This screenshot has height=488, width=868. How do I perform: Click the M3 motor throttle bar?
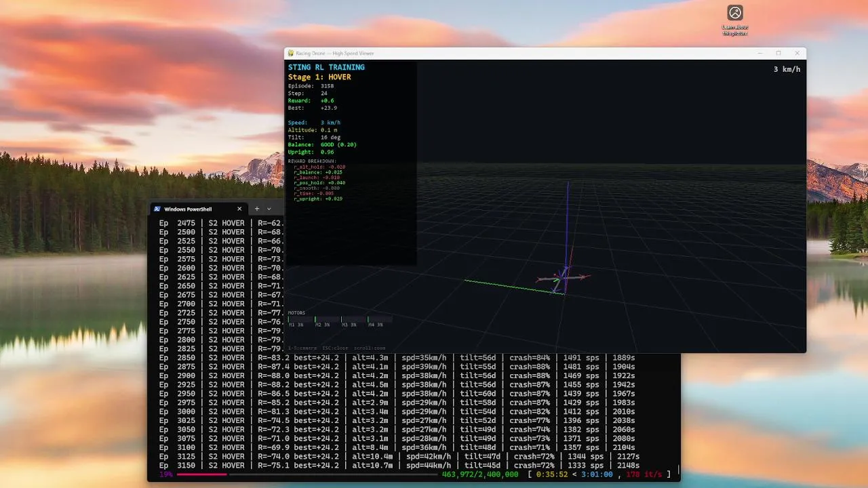pos(353,319)
